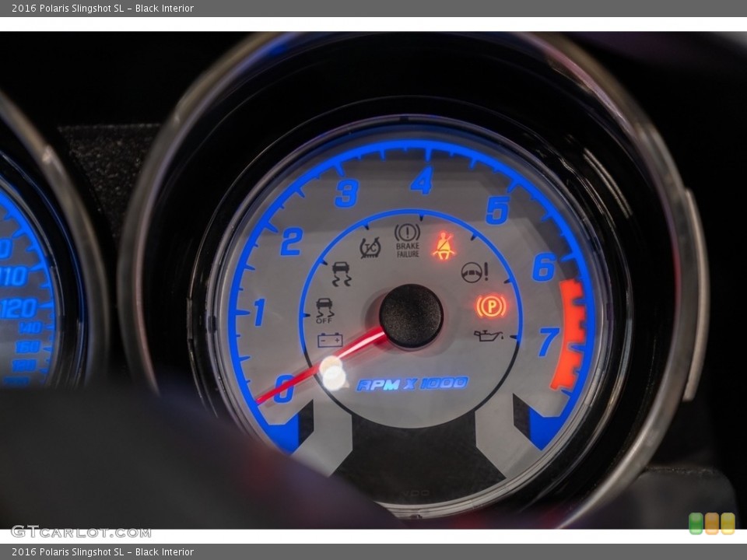Click the battery charge warning icon
This screenshot has width=747, height=560.
point(330,340)
